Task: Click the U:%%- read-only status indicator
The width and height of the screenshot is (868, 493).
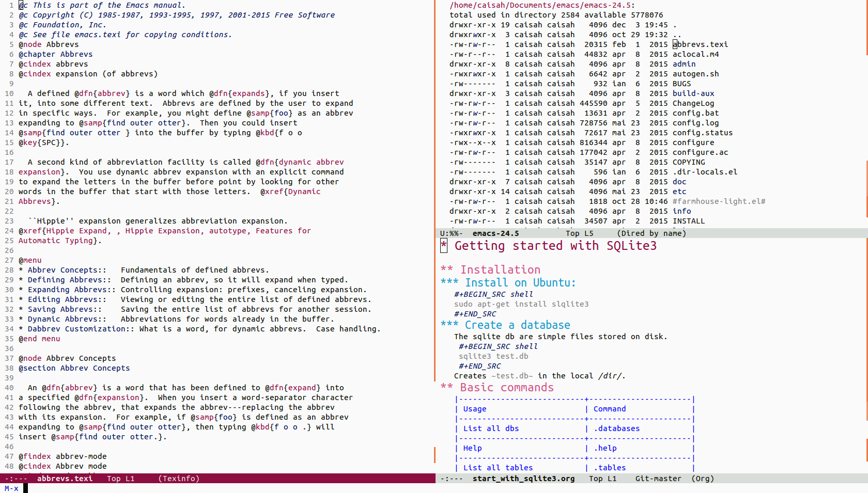Action: (451, 233)
